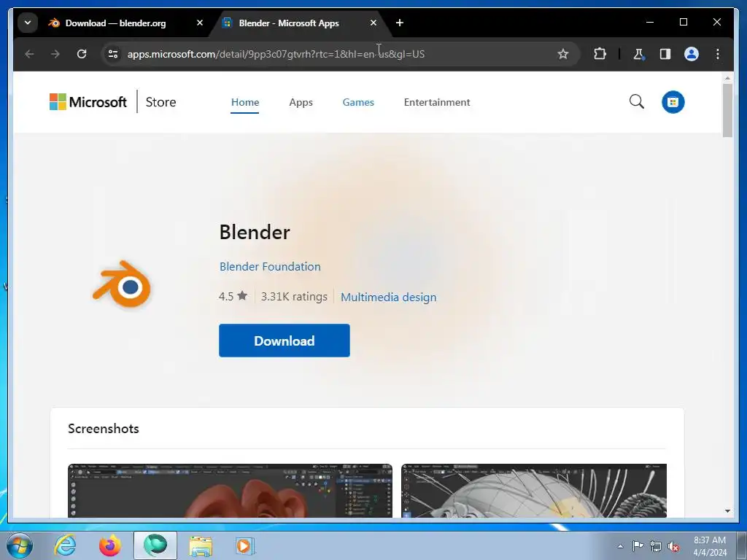The image size is (747, 560).
Task: Open the first Blender screenshot with red sculpt
Action: (230, 491)
